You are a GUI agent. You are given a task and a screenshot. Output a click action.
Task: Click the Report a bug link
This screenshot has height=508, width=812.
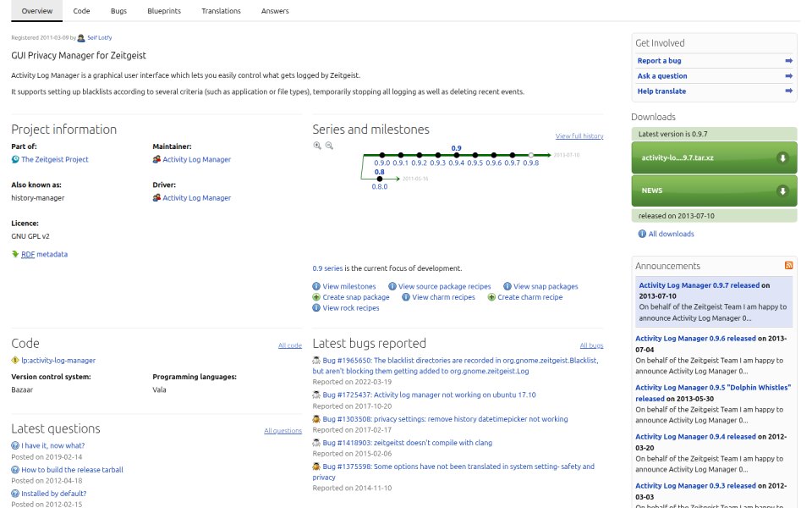tap(659, 61)
